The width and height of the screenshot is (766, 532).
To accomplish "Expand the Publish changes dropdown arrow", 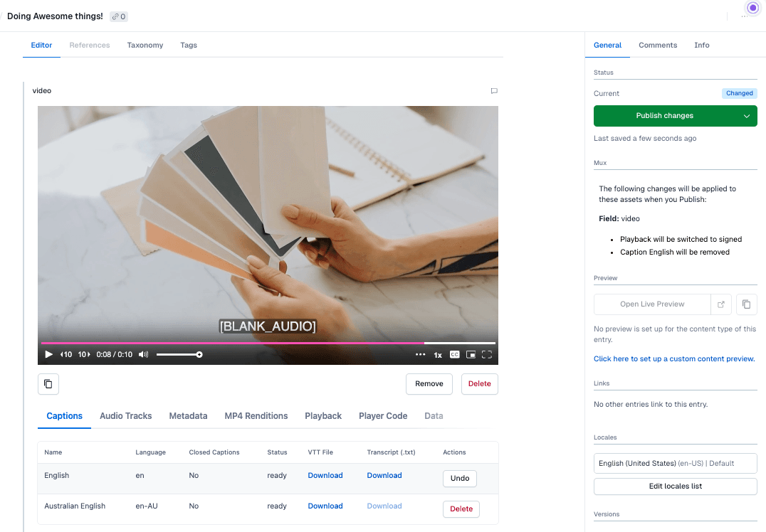I will [746, 116].
